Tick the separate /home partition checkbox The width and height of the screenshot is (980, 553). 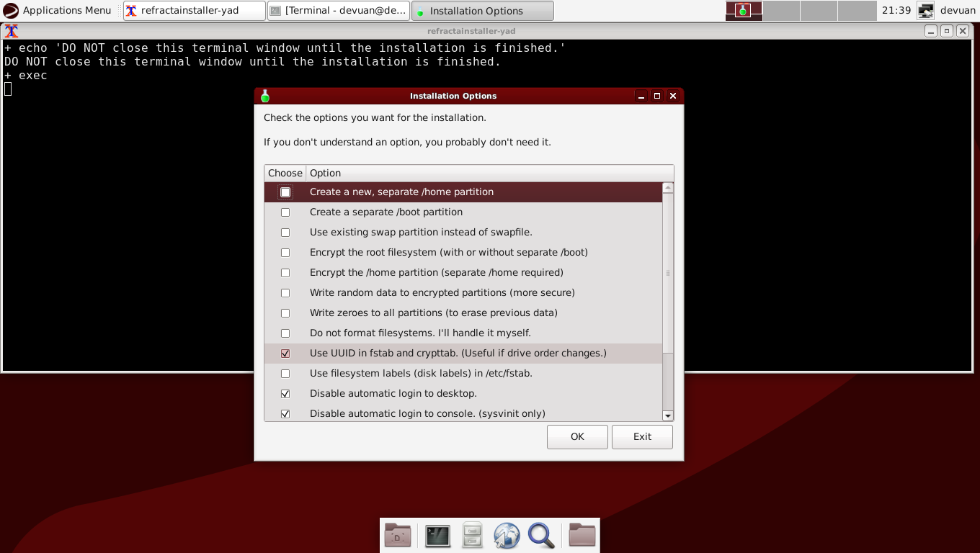[x=285, y=192]
